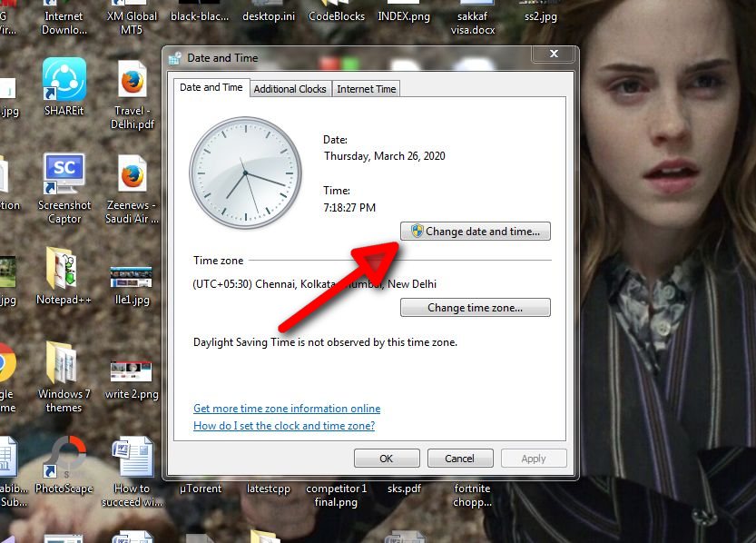
Task: Close the Date and Time dialog
Action: point(554,54)
